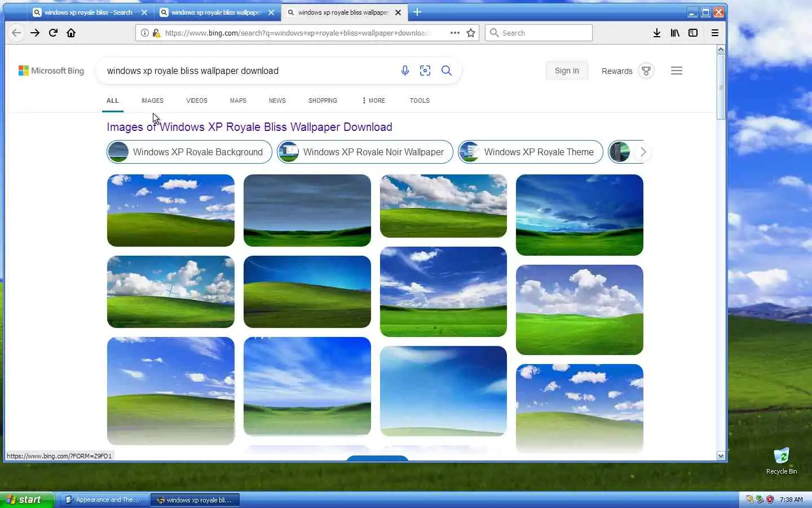Switch to 'Appearance and The...' taskbar window
The width and height of the screenshot is (812, 508).
(104, 500)
